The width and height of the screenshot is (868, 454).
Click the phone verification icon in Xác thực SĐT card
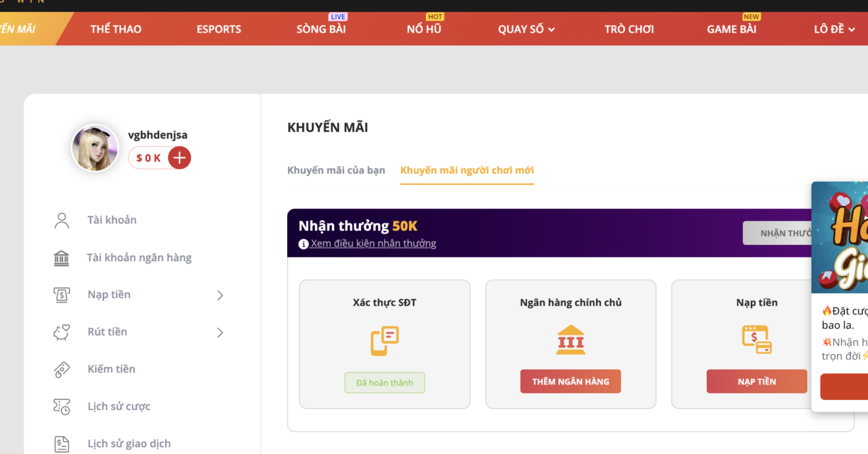384,340
